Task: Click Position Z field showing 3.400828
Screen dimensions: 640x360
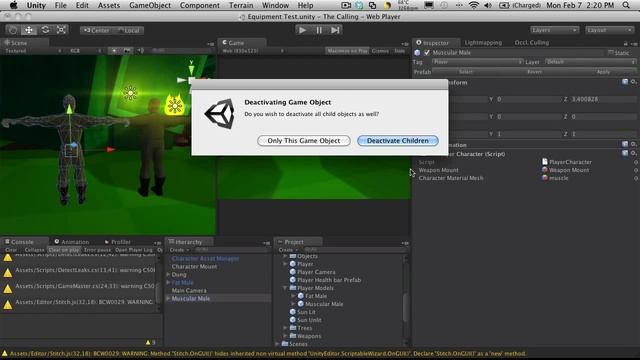Action: point(603,99)
